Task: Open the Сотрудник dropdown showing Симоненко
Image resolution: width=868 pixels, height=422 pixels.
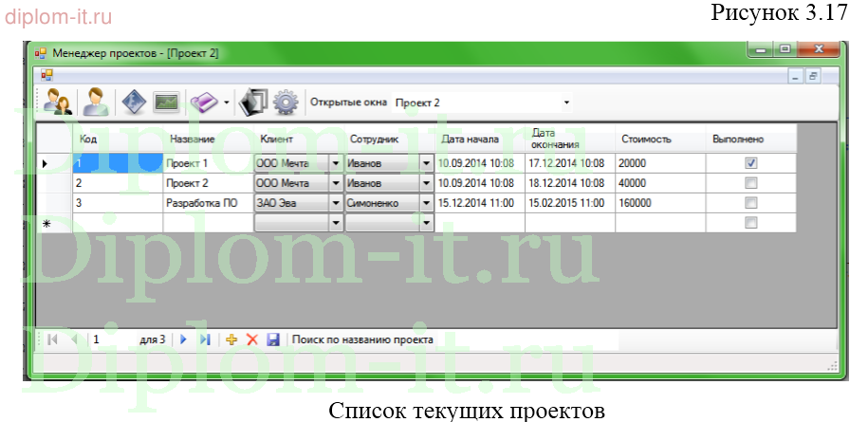Action: [x=426, y=203]
